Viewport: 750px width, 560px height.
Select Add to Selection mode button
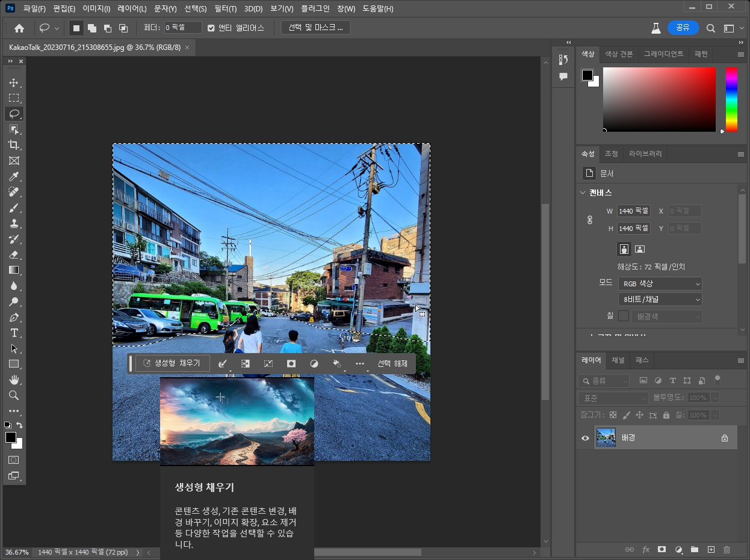pos(92,28)
